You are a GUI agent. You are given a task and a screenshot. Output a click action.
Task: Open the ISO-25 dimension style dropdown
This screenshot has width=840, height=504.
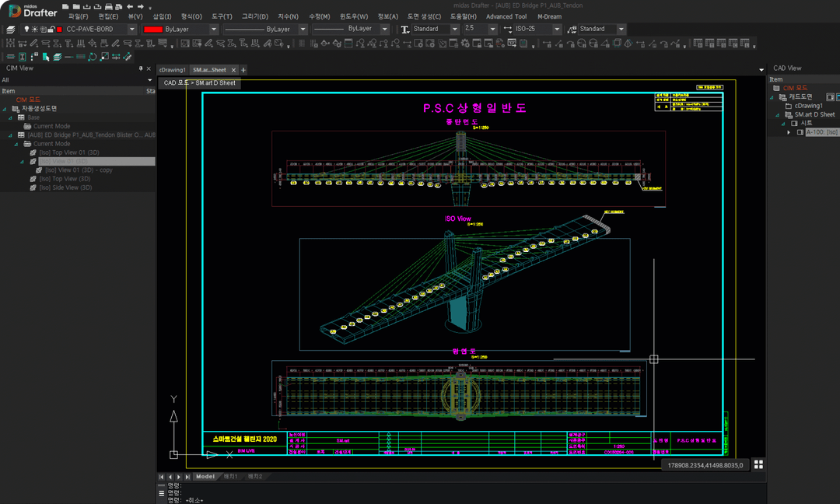click(x=557, y=30)
